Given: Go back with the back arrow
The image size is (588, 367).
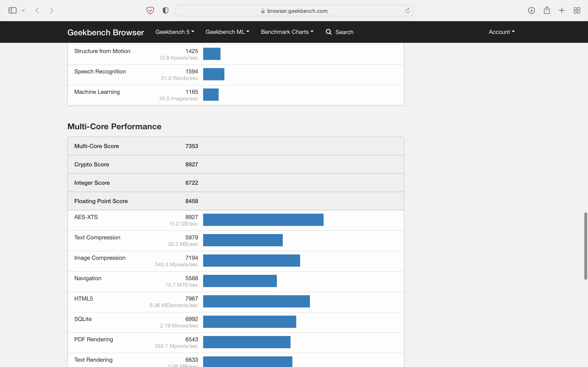Looking at the screenshot, I should (37, 10).
